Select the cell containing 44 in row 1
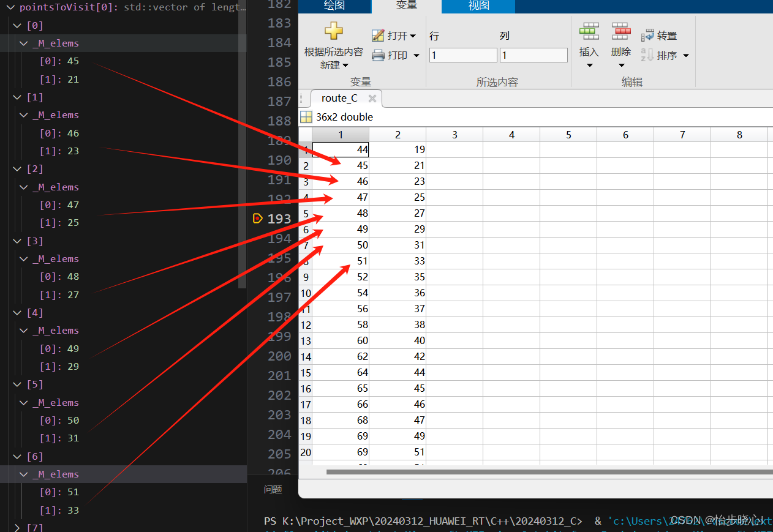 click(341, 149)
